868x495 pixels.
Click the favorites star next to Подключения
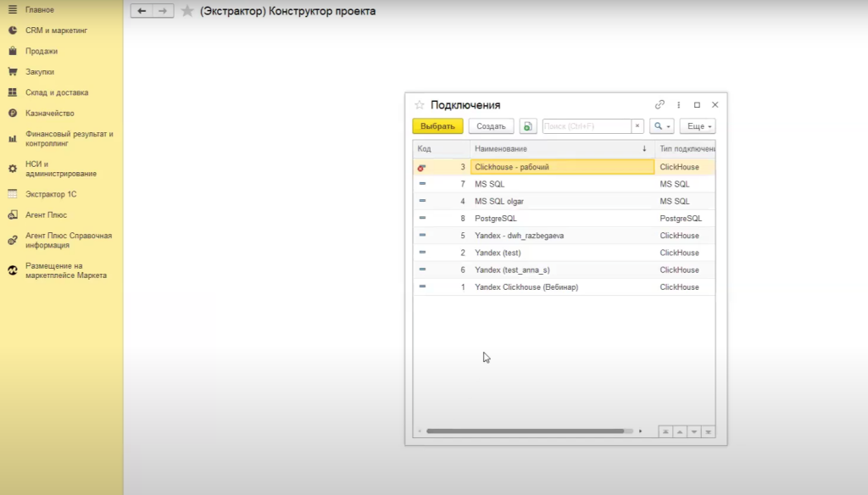point(419,105)
